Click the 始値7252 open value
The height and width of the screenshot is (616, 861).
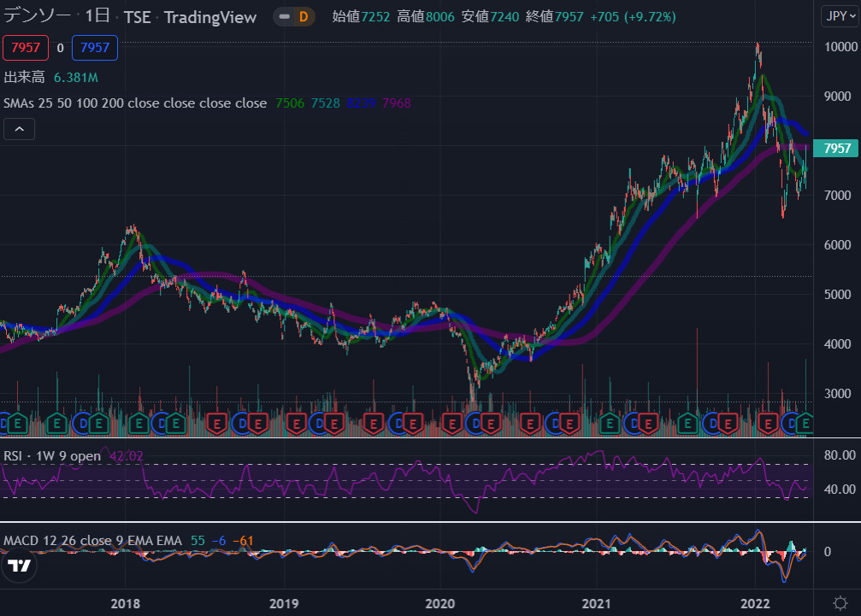point(361,17)
